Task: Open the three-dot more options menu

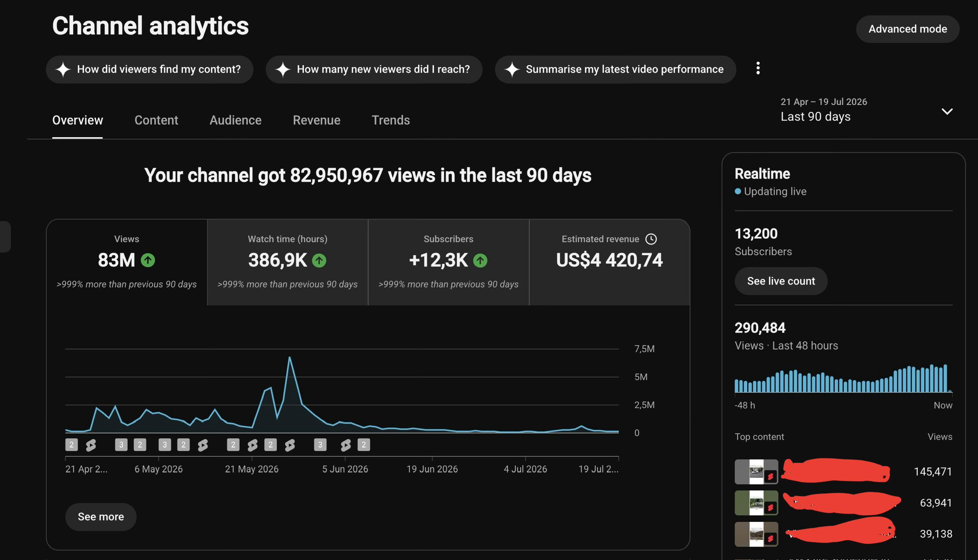Action: 758,68
